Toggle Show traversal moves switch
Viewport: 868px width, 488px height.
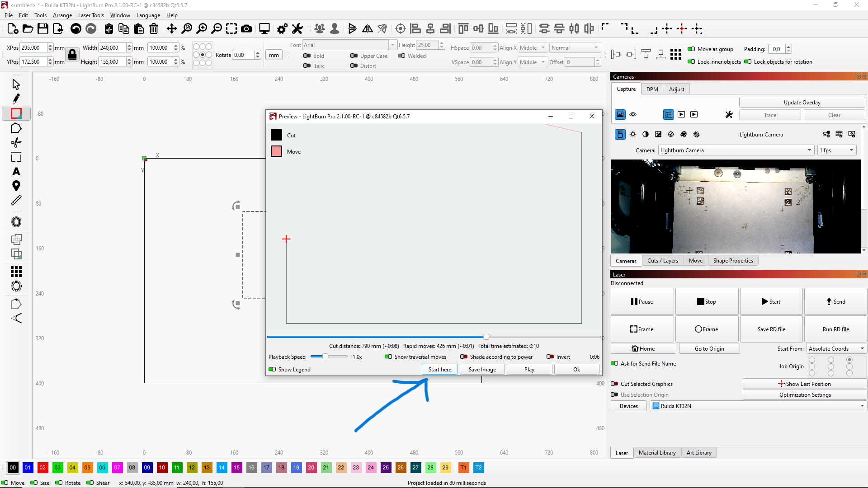point(388,357)
